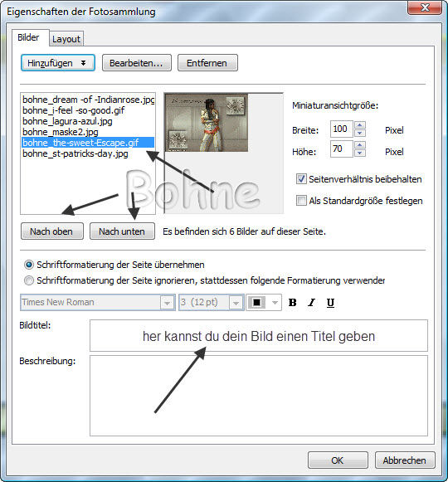Image resolution: width=448 pixels, height=482 pixels.
Task: Close the Eigenschaften der Fotosammlung dialog
Action: pos(425,7)
